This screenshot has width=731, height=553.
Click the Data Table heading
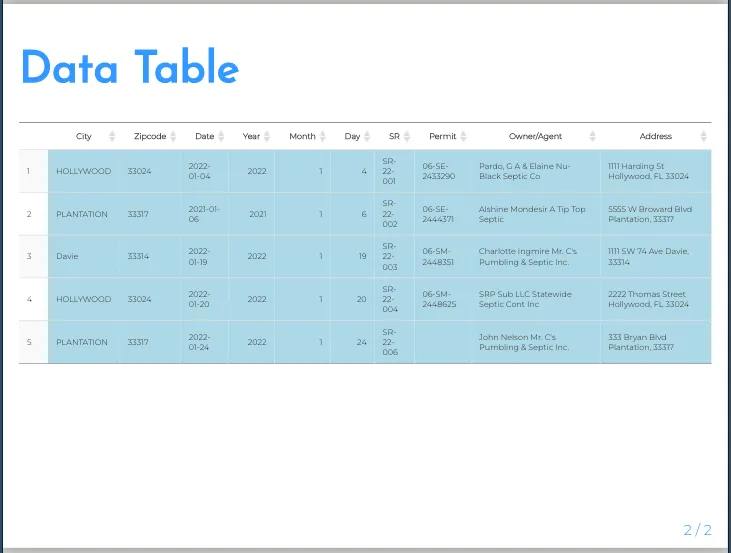(x=130, y=67)
